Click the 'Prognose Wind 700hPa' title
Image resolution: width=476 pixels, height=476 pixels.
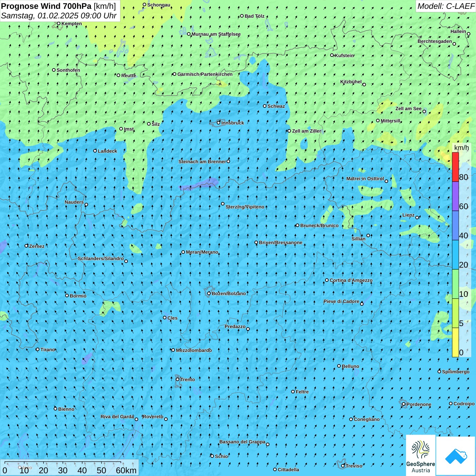pos(47,6)
